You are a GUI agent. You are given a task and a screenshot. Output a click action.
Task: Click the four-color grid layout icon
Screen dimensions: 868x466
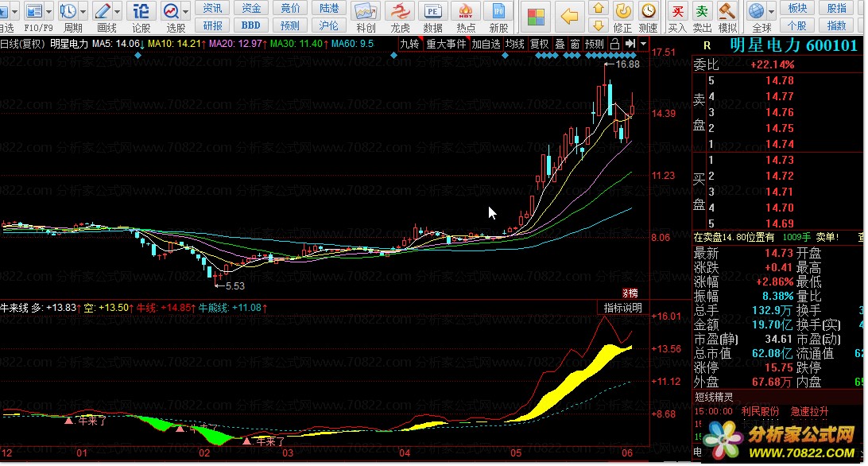pos(535,17)
